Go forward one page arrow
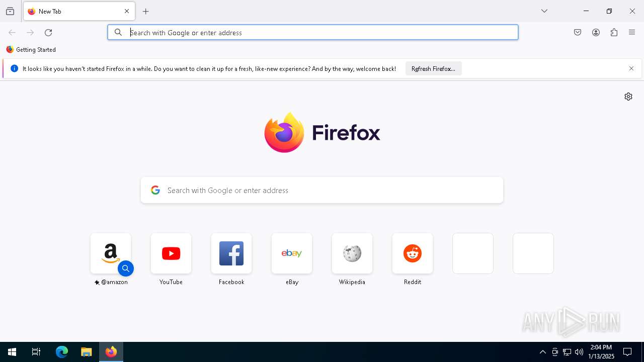The height and width of the screenshot is (362, 644). pos(30,33)
